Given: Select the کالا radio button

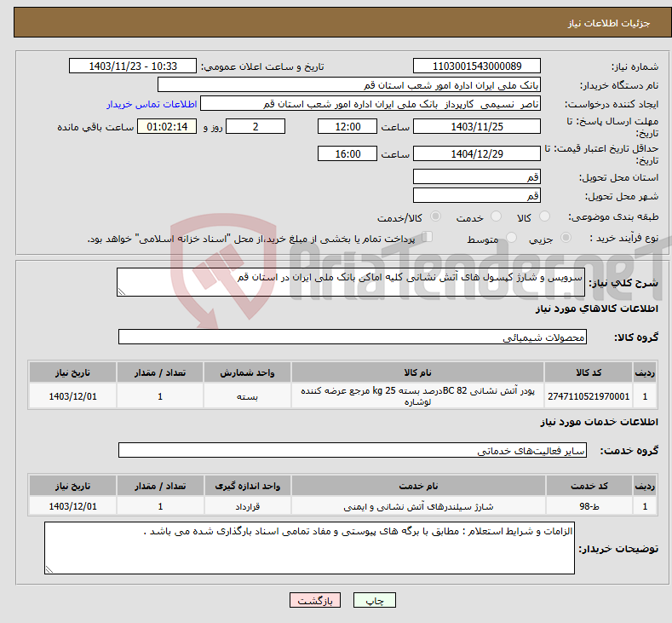Looking at the screenshot, I should point(545,217).
